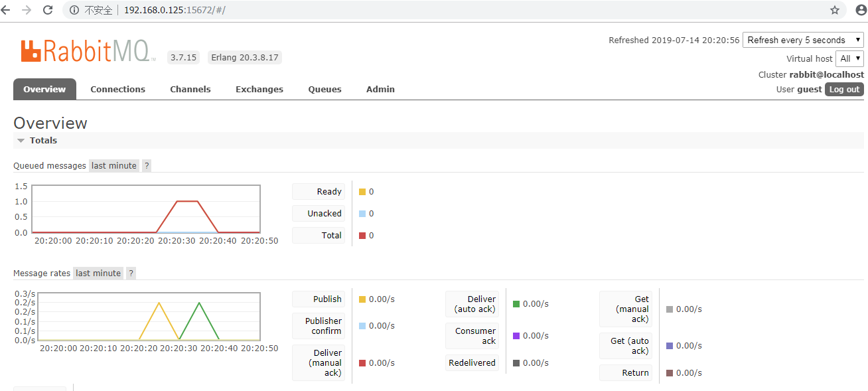Change Queued messages 'last minute' range
Viewport: 868px width, 391px height.
point(114,165)
